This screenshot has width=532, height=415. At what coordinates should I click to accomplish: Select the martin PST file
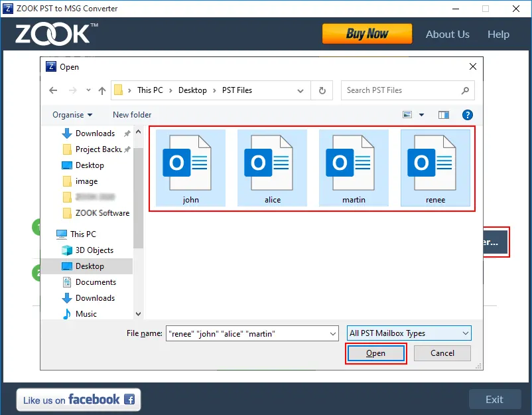point(354,168)
